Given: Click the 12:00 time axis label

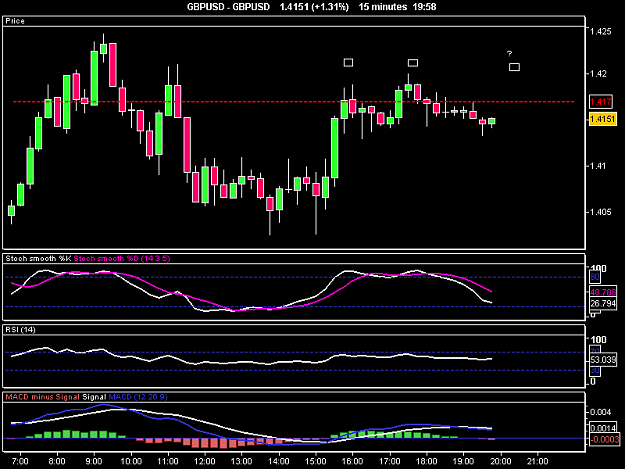Looking at the screenshot, I should (x=205, y=461).
